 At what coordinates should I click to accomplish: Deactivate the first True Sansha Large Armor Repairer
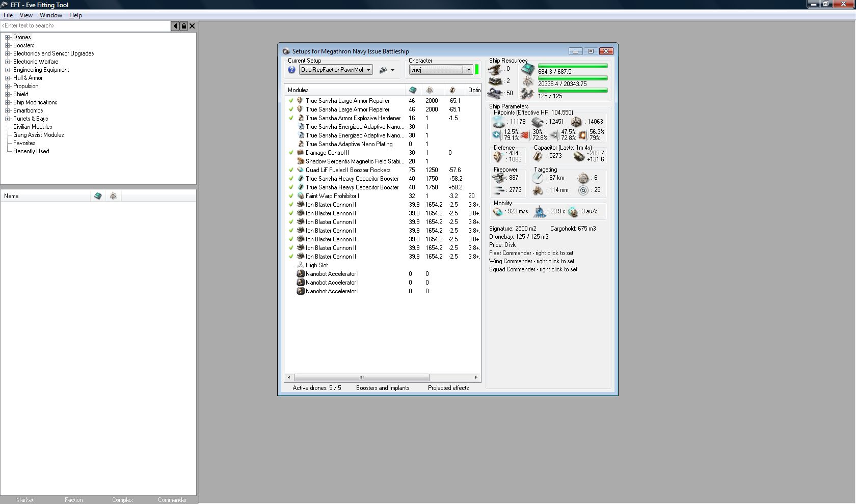pyautogui.click(x=291, y=101)
